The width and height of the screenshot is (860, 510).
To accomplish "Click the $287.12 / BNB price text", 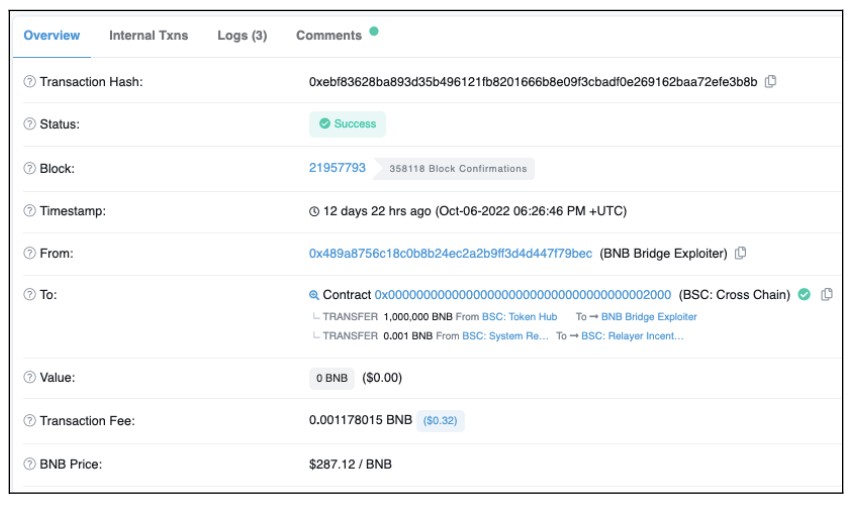I will pos(350,464).
